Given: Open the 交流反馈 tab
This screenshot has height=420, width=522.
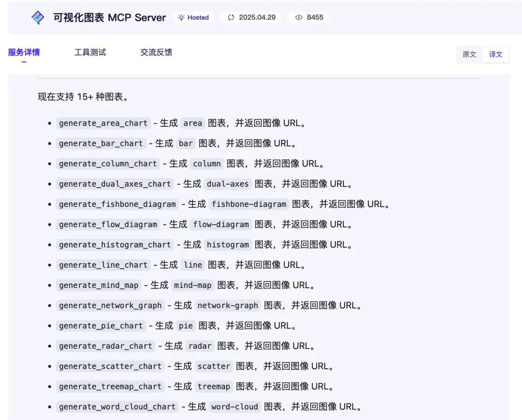Looking at the screenshot, I should tap(156, 52).
